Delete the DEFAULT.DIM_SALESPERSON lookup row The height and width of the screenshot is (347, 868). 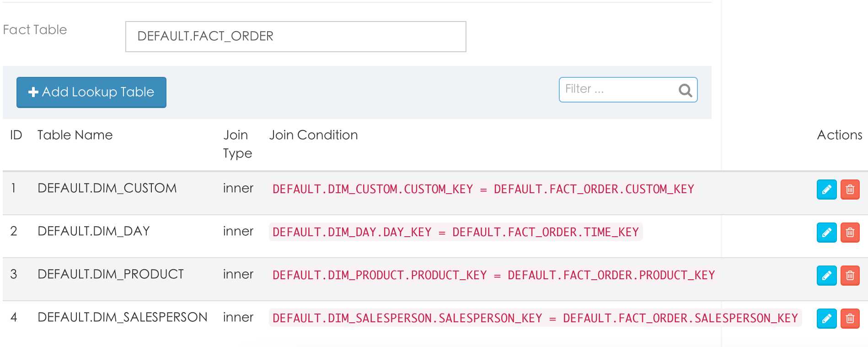pos(850,319)
